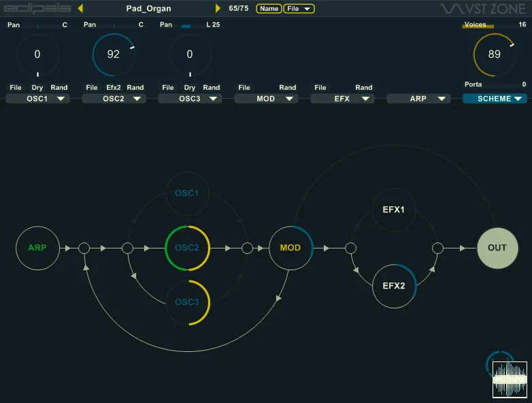Open the preset File dropdown
The width and height of the screenshot is (532, 403).
(299, 8)
